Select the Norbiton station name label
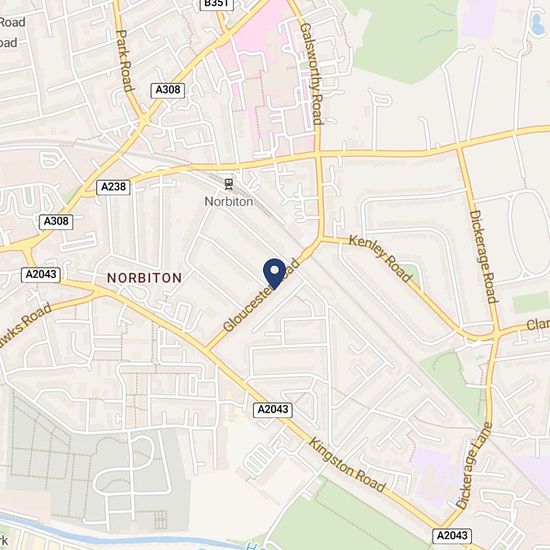Image resolution: width=550 pixels, height=550 pixels. click(x=229, y=202)
